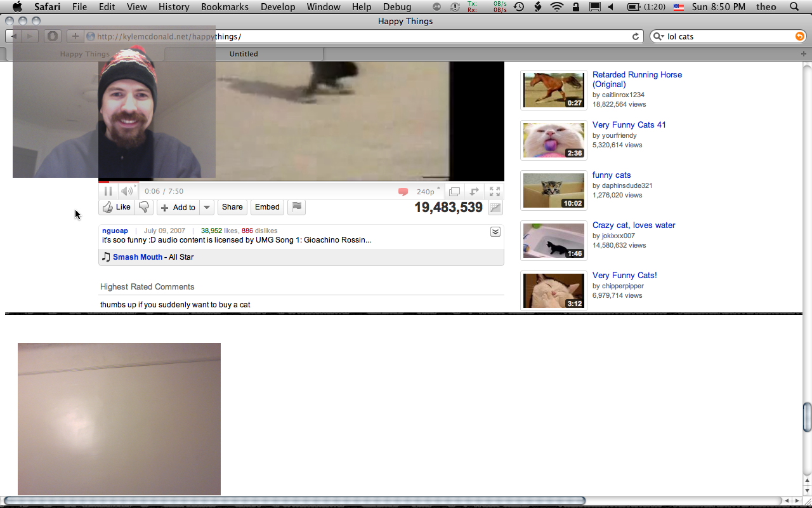Reload the page from address bar
Viewport: 812px width, 508px height.
636,37
